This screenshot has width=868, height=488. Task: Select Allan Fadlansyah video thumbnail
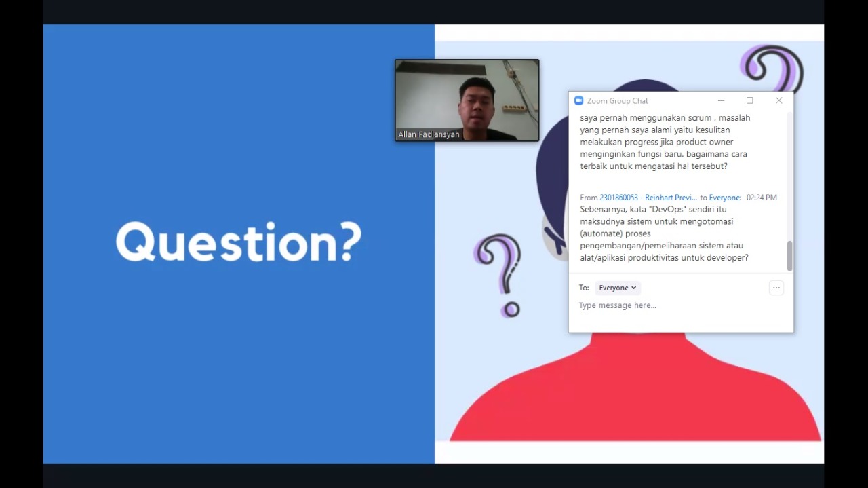[467, 100]
